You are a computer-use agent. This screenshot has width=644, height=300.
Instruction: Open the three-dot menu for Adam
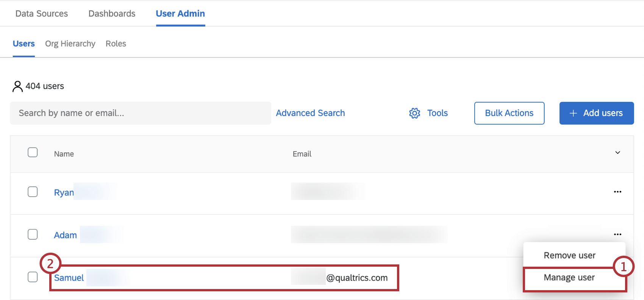pyautogui.click(x=617, y=234)
